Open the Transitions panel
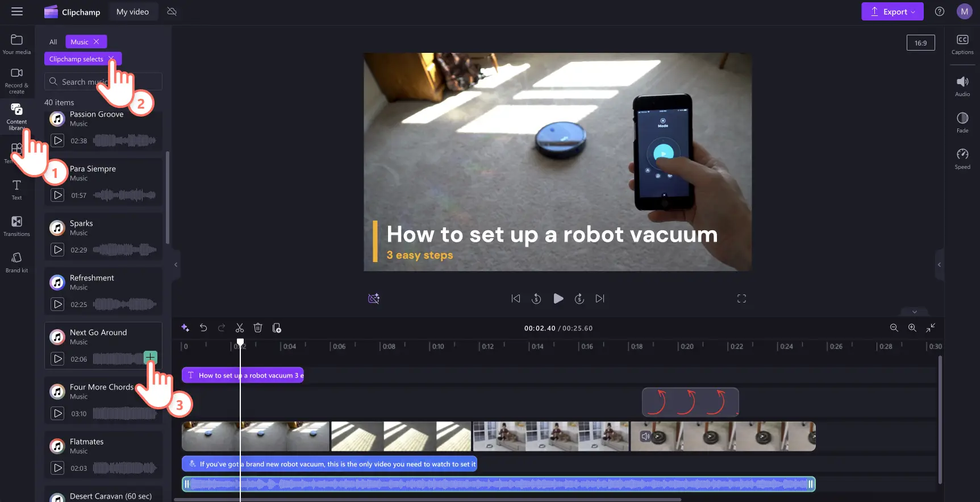 [17, 226]
